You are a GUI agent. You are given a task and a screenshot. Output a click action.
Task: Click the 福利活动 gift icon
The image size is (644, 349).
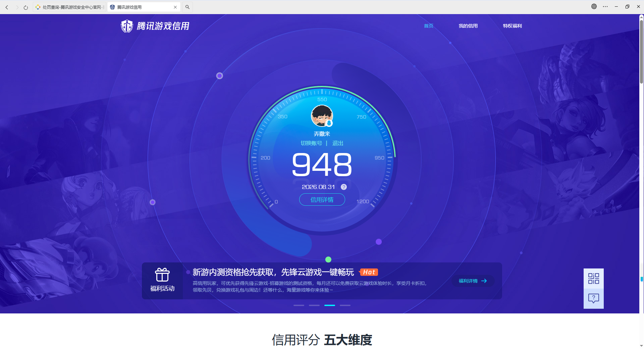tap(162, 275)
